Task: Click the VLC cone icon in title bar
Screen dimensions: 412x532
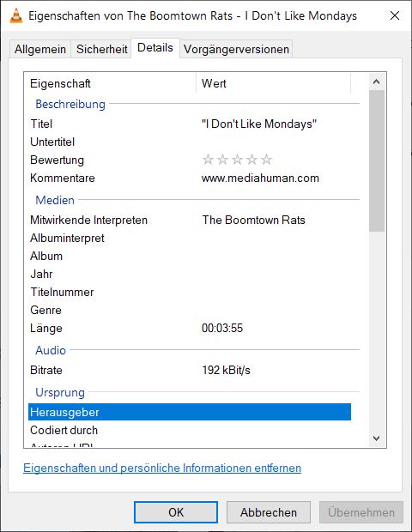Action: [16, 15]
